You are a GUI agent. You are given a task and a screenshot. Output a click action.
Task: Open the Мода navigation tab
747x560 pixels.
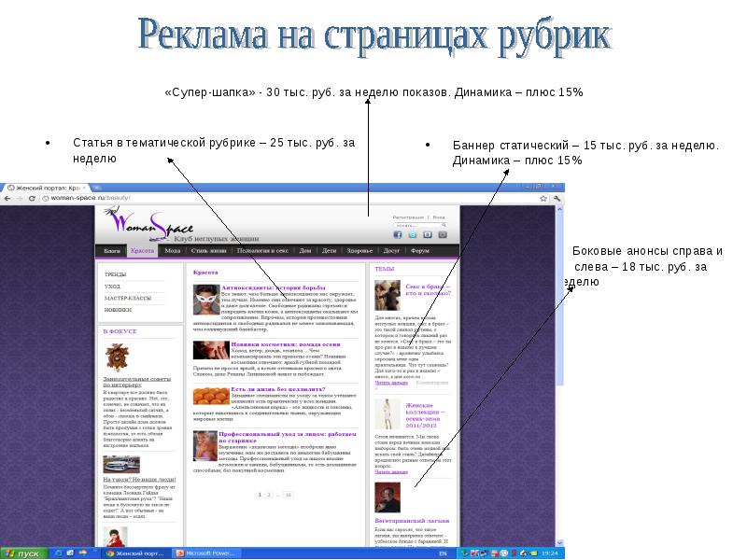click(173, 251)
